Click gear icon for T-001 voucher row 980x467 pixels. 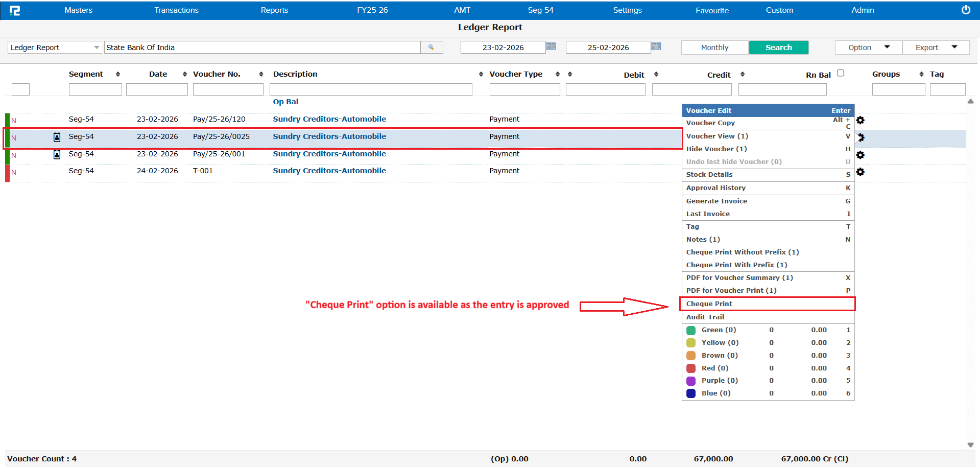click(x=861, y=172)
